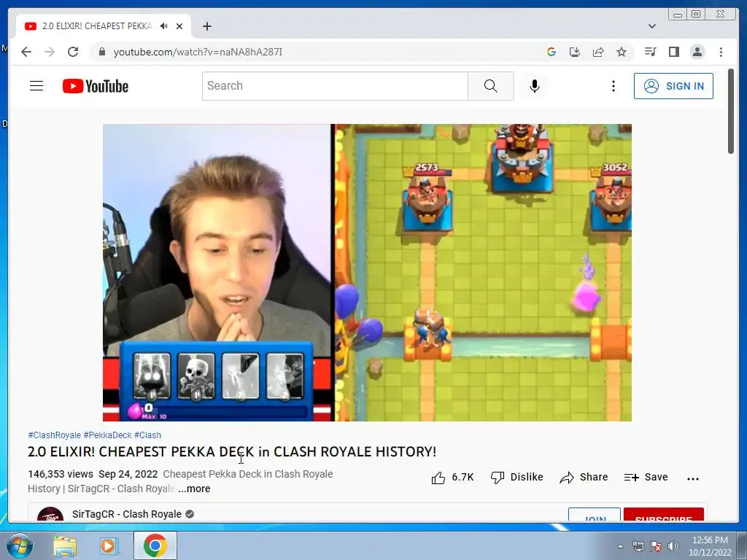The height and width of the screenshot is (560, 747).
Task: Click the Google icon in address bar
Action: click(551, 52)
